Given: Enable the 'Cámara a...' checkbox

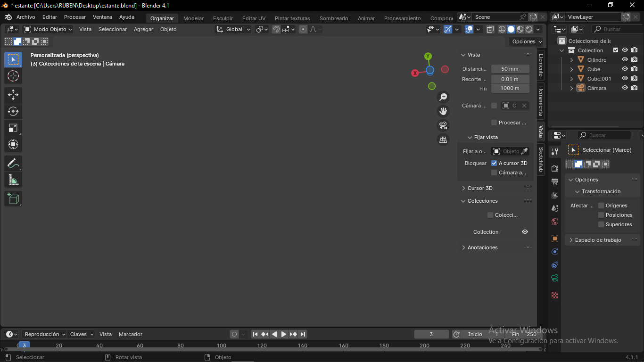Looking at the screenshot, I should [x=494, y=173].
